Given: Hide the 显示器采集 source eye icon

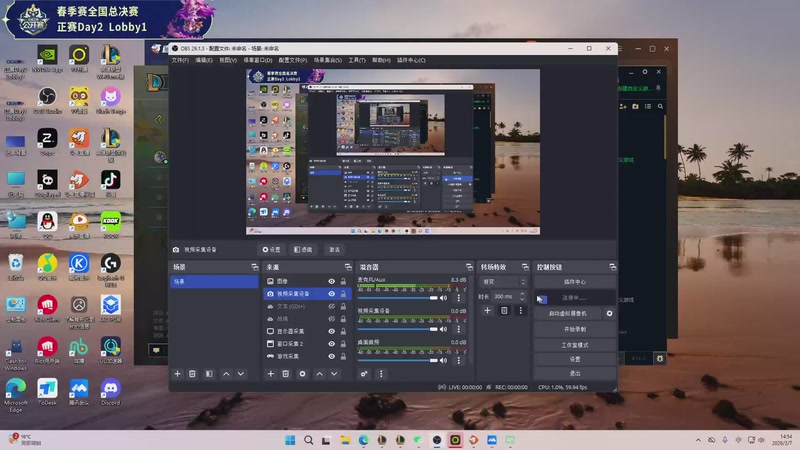Looking at the screenshot, I should (x=332, y=331).
